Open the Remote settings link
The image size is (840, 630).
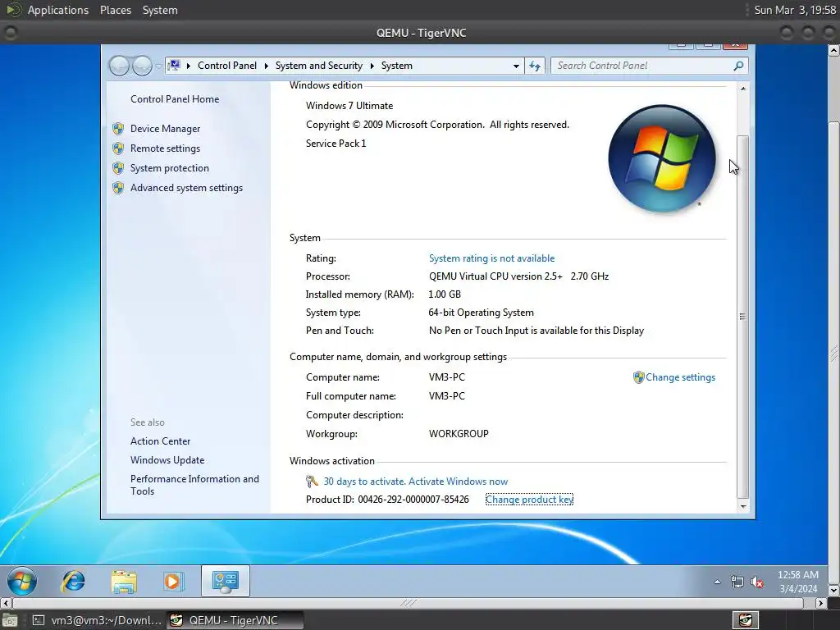point(165,148)
